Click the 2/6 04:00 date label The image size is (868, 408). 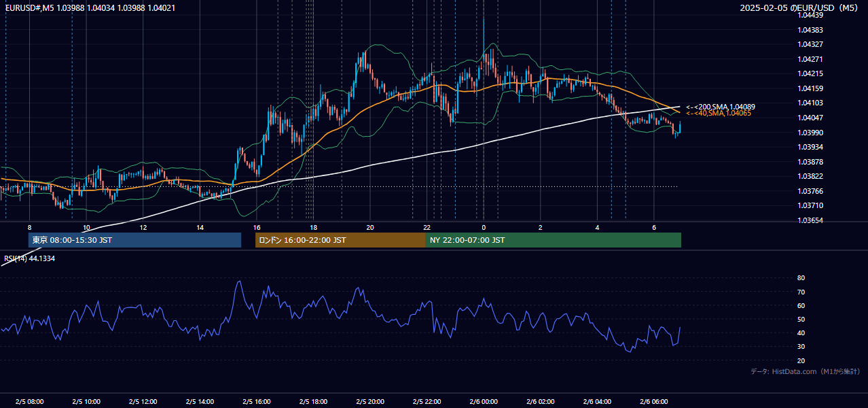[x=597, y=402]
